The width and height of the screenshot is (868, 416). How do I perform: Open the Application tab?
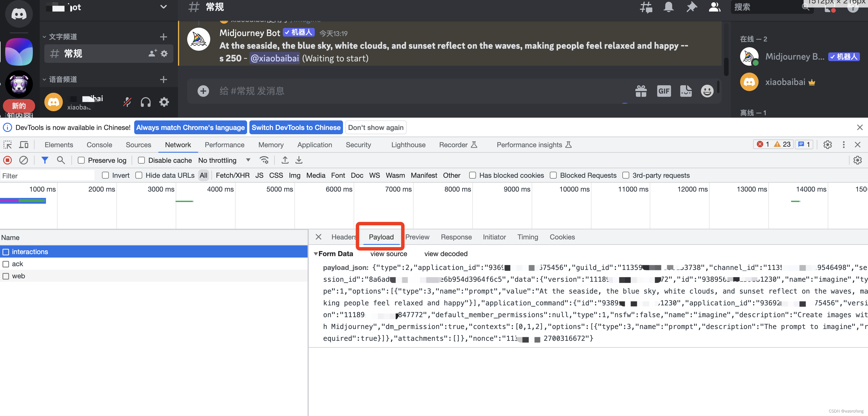pos(315,145)
